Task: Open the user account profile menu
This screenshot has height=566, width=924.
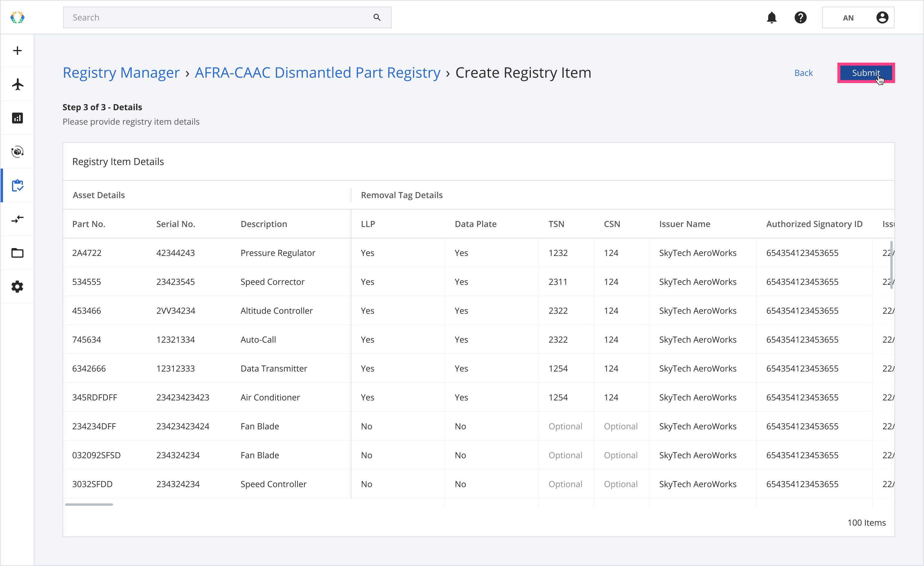Action: click(882, 18)
